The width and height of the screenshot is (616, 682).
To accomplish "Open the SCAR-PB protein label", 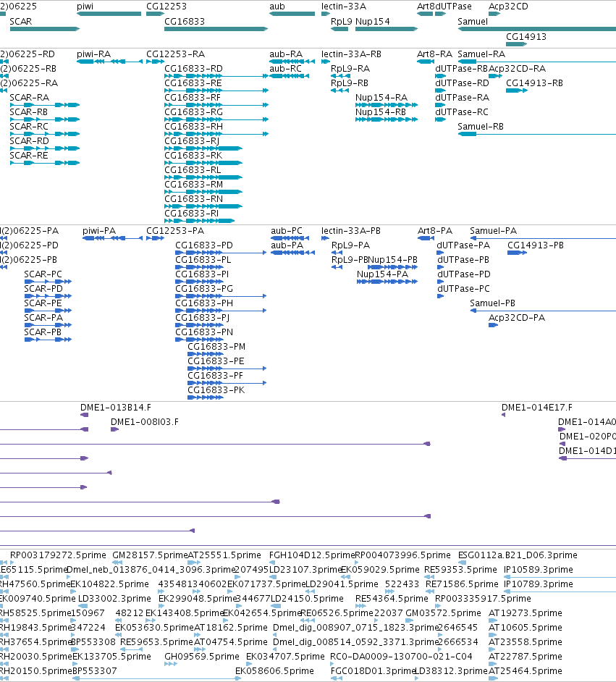I will [43, 332].
